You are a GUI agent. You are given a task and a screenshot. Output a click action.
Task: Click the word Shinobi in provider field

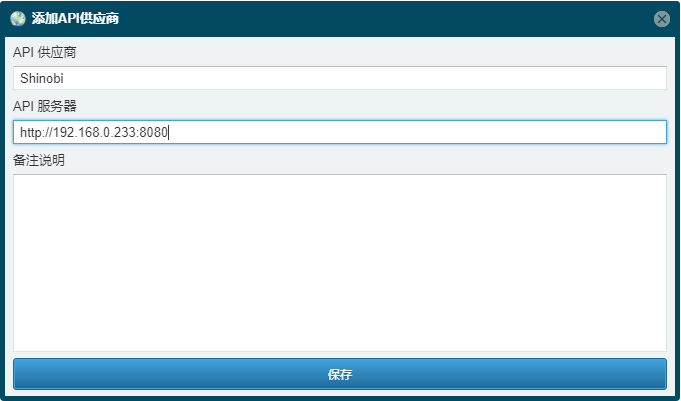tap(42, 78)
